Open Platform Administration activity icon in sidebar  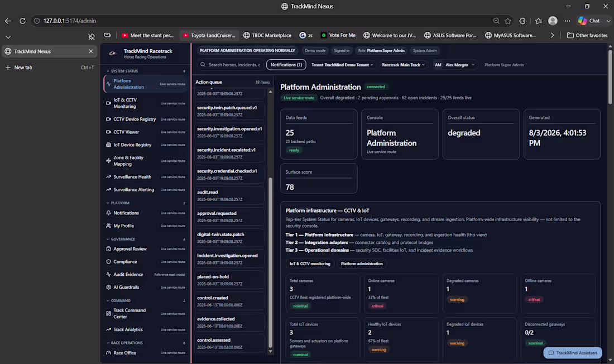(109, 84)
